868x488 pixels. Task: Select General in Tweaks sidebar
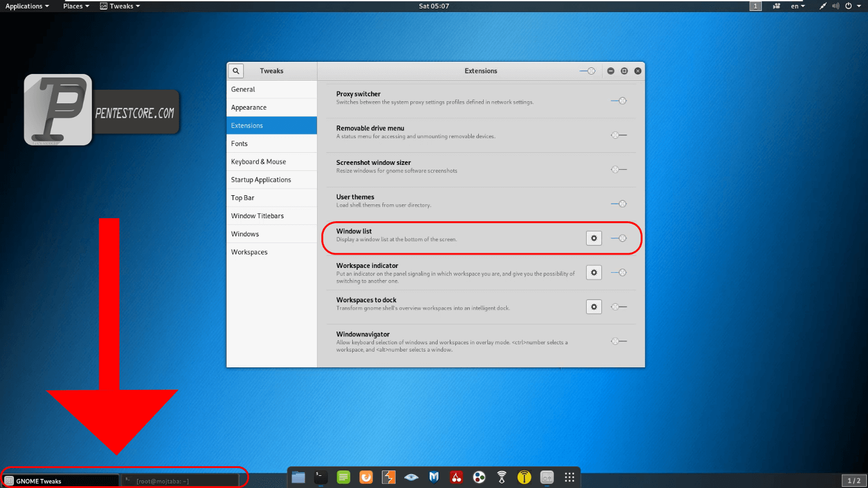pos(272,89)
